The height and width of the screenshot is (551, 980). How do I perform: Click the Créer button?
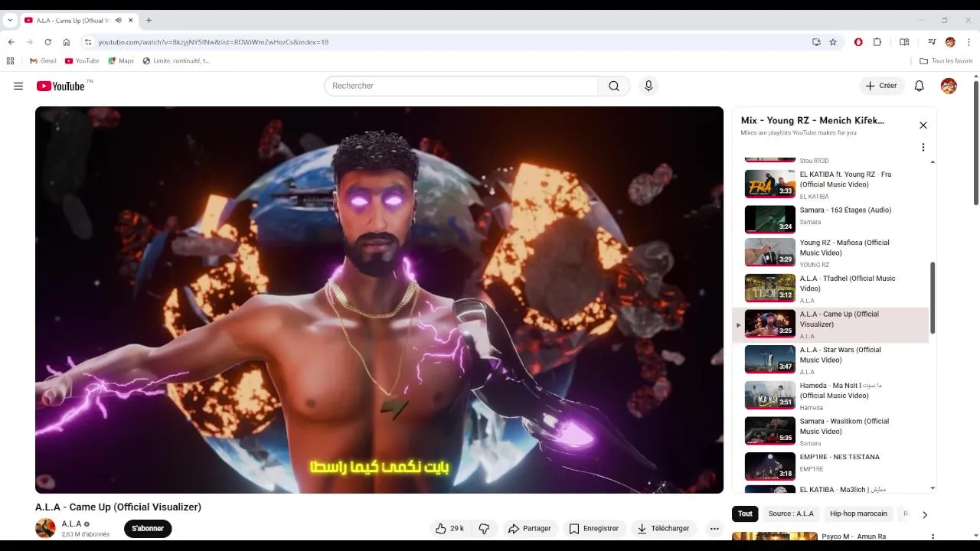click(x=881, y=86)
